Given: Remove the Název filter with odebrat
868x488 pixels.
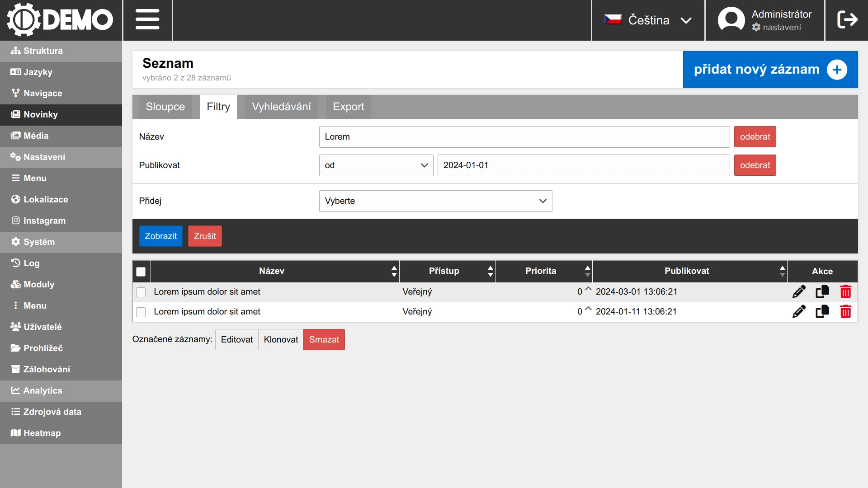Looking at the screenshot, I should coord(755,137).
